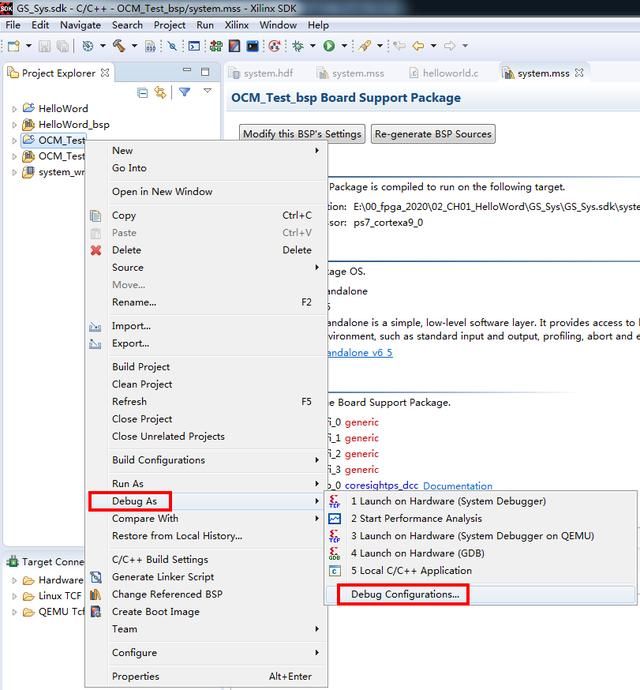Close the Project Explorer tab
640x690 pixels.
click(x=105, y=73)
